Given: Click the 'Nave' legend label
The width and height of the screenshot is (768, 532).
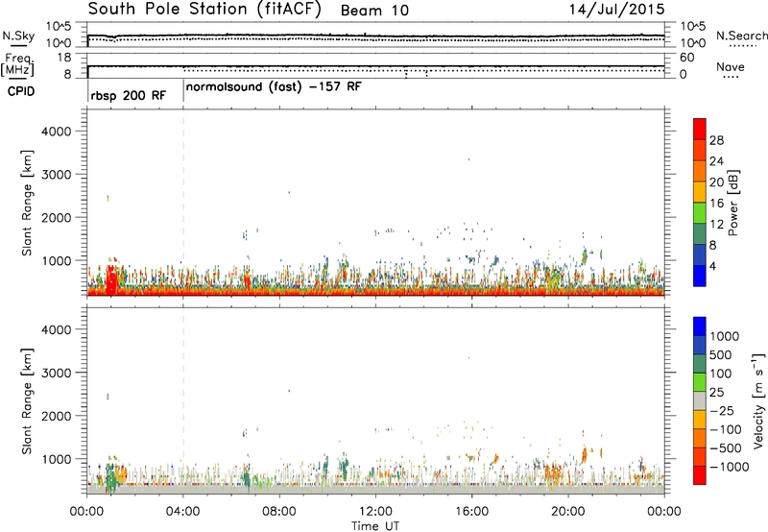Looking at the screenshot, I should pyautogui.click(x=731, y=66).
